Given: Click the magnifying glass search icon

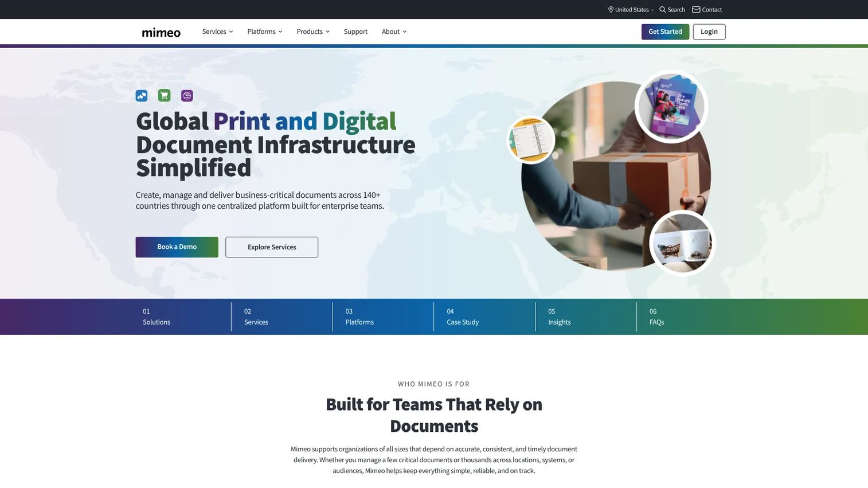Looking at the screenshot, I should (662, 10).
